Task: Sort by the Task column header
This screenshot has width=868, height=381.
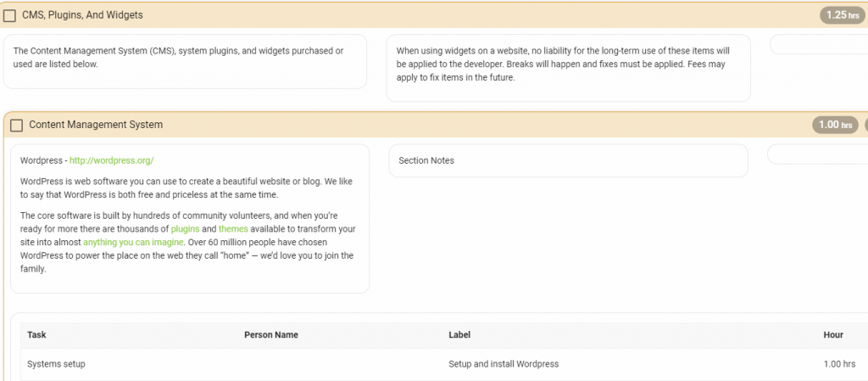Action: (36, 334)
